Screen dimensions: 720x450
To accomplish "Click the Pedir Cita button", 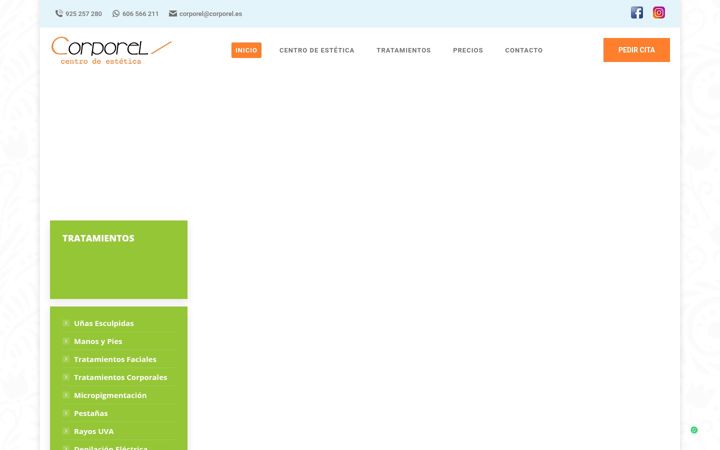I will [636, 50].
